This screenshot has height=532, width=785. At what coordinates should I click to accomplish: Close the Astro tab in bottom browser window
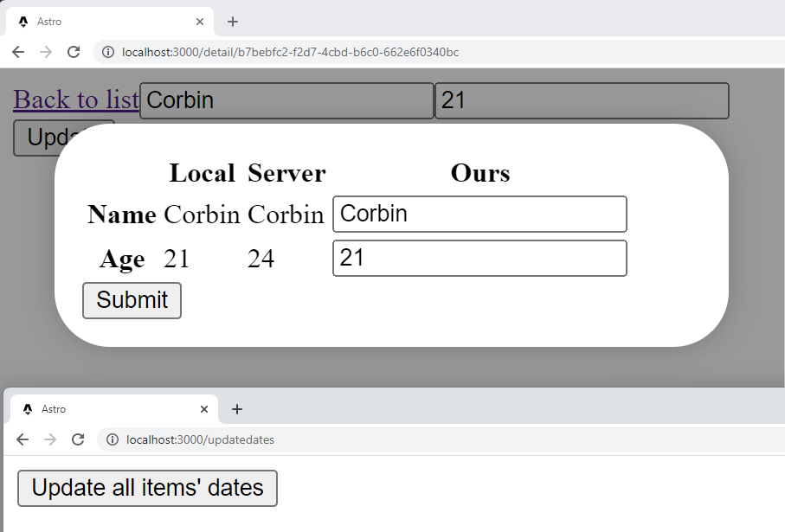pyautogui.click(x=203, y=409)
